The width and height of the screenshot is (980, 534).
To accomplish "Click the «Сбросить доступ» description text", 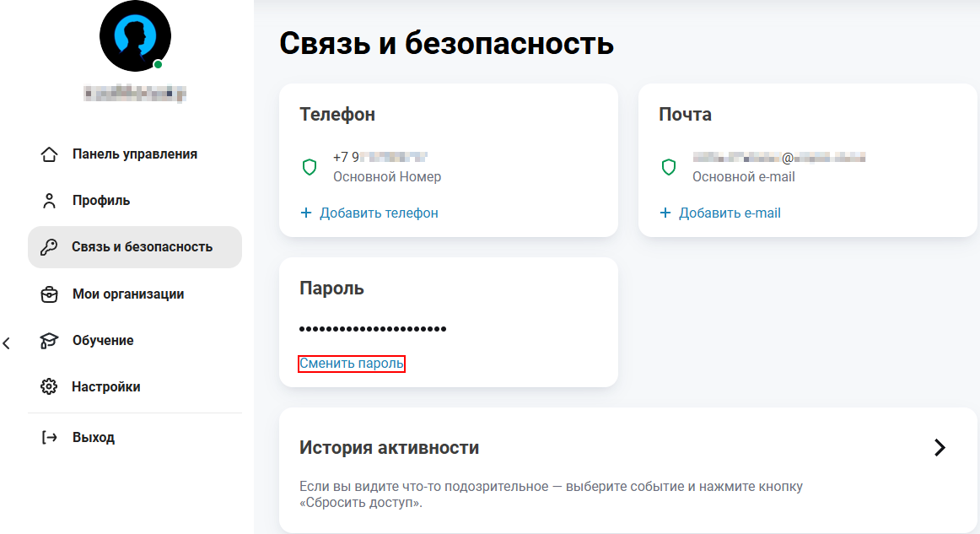I will tap(551, 494).
